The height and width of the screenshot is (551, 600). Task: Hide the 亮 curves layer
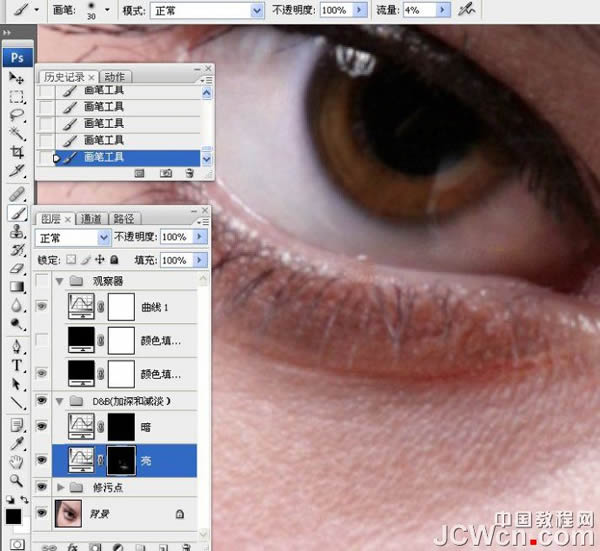point(42,460)
